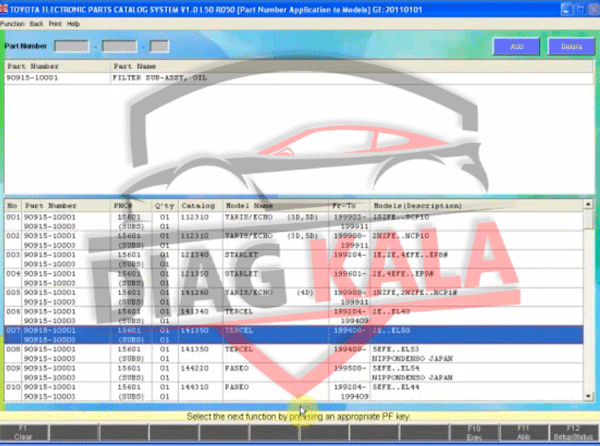600x446 pixels.
Task: Click 1E,2E,4EFE..EP8# model description
Action: click(410, 255)
